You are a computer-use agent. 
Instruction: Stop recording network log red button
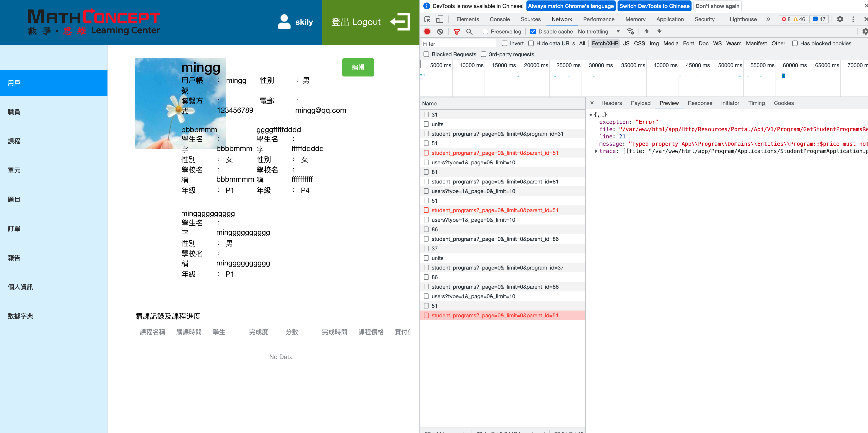tap(427, 31)
